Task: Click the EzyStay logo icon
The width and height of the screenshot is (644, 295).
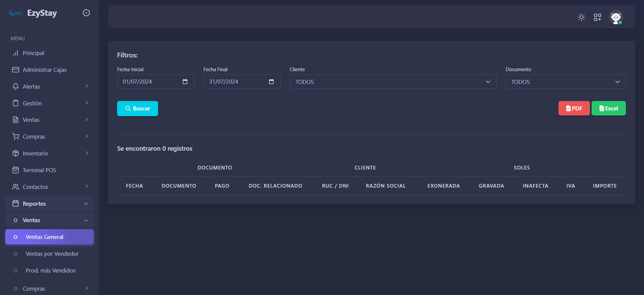Action: pos(16,13)
